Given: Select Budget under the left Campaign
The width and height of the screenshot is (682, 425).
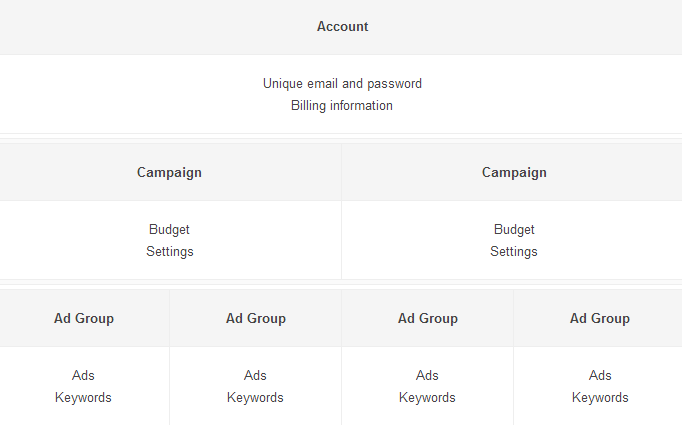Looking at the screenshot, I should pos(169,230).
